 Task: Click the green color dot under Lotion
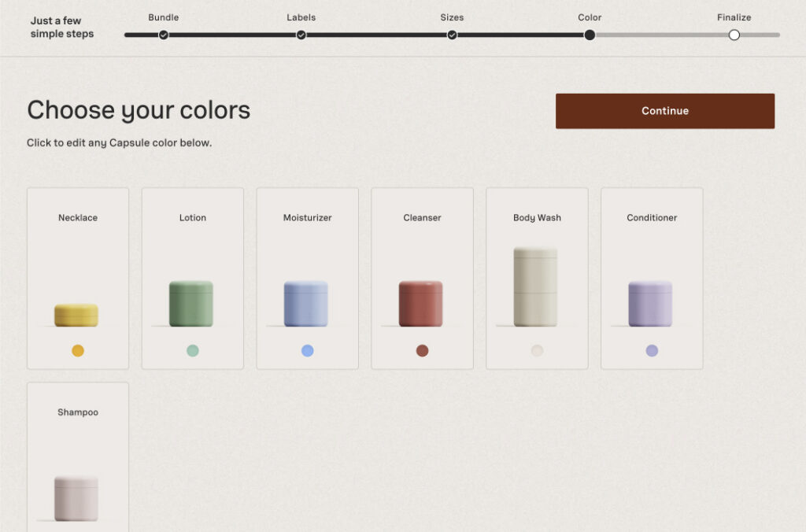[193, 351]
